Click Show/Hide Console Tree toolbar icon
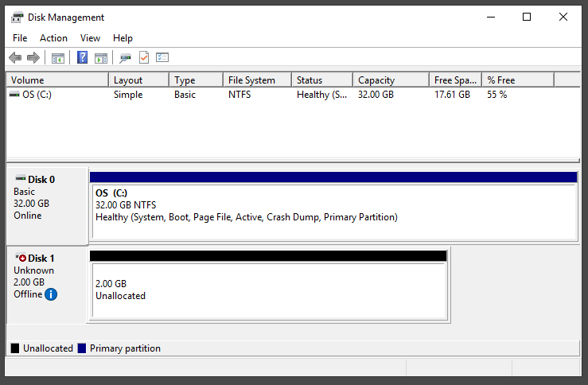588x385 pixels. [x=57, y=57]
